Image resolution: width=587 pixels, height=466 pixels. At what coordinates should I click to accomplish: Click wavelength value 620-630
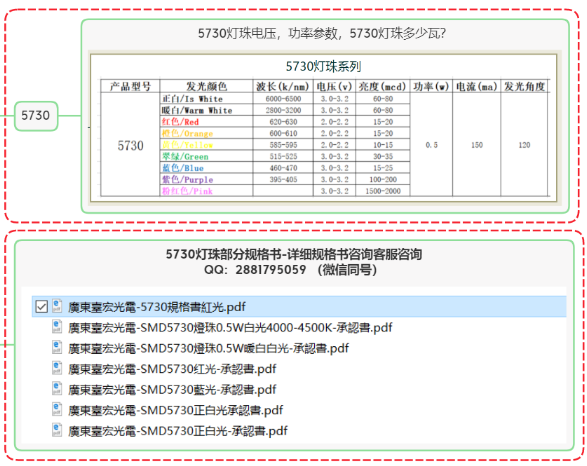(x=283, y=122)
